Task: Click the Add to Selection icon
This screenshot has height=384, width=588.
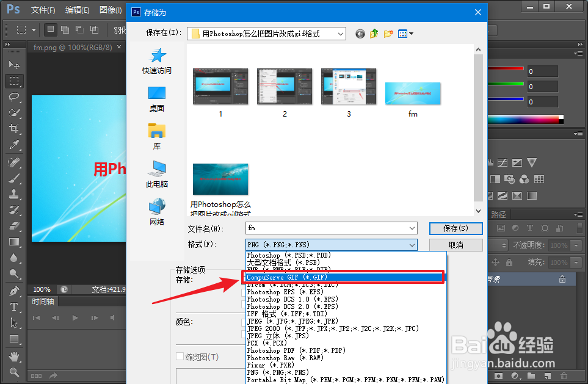Action: click(65, 29)
